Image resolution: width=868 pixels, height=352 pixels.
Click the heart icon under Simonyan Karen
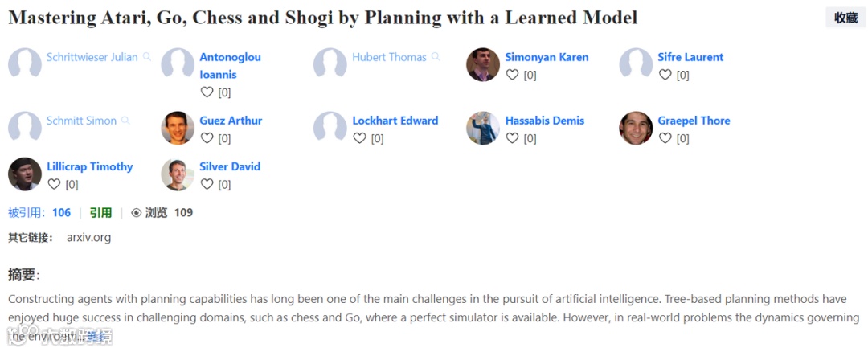tap(512, 75)
